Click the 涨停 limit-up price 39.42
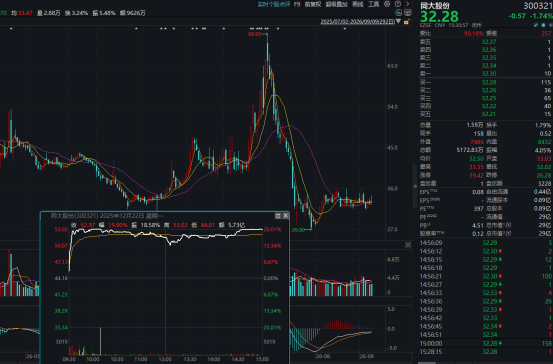Image resolution: width=553 pixels, height=364 pixels. point(476,175)
